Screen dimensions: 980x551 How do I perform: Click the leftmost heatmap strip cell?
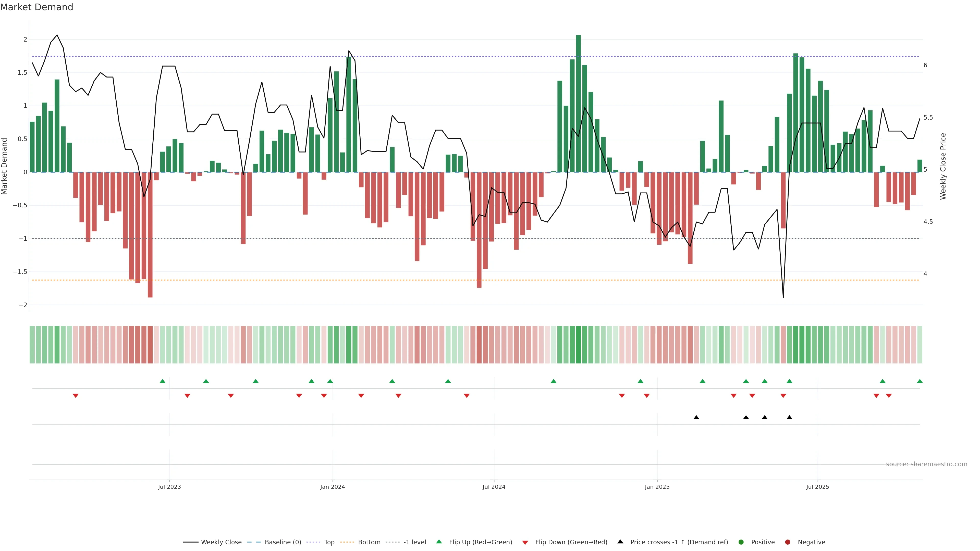coord(32,345)
